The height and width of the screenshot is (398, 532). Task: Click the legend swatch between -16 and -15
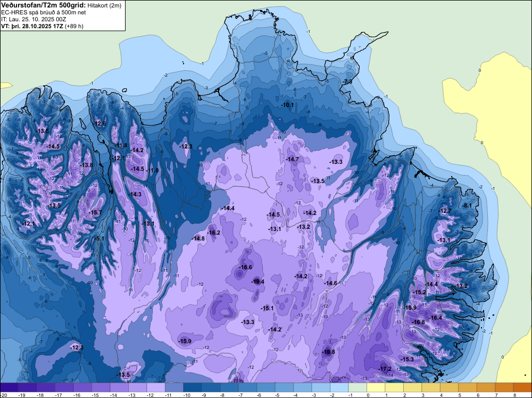point(82,387)
